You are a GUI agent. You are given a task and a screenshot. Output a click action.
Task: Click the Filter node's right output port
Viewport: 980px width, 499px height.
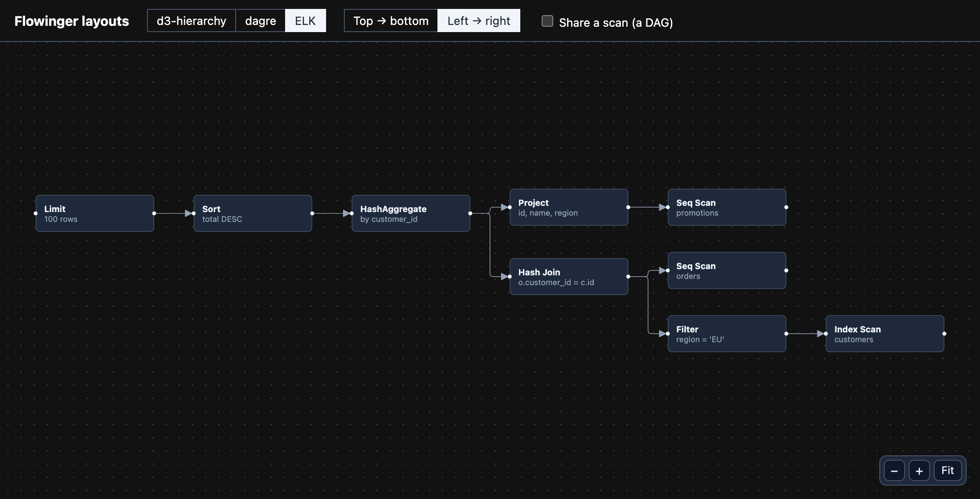(786, 334)
